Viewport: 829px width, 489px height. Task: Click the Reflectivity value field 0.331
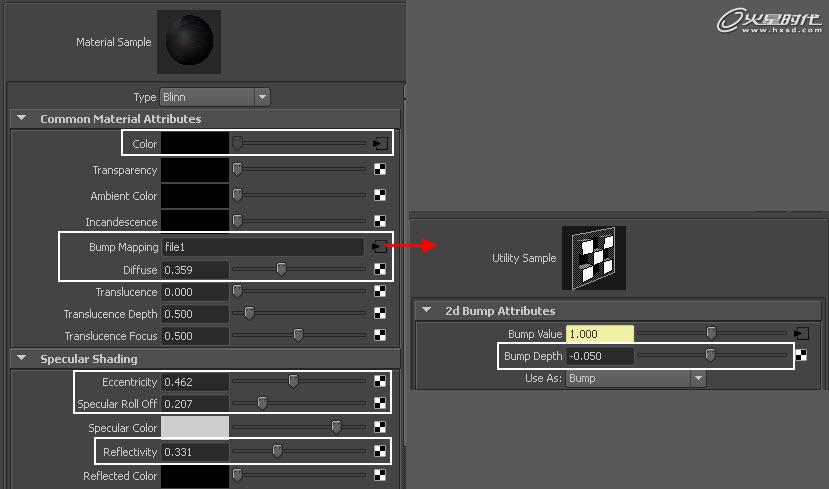pyautogui.click(x=195, y=452)
